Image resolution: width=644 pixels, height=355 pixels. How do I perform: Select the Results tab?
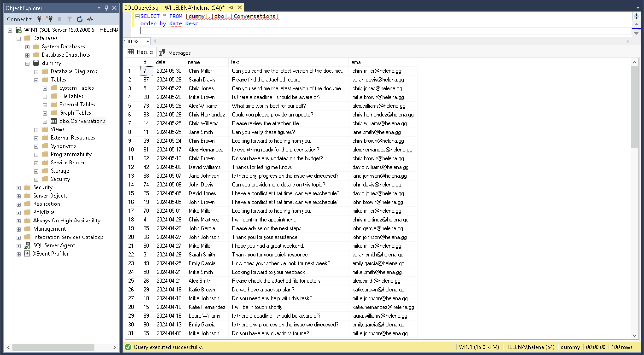pyautogui.click(x=141, y=52)
